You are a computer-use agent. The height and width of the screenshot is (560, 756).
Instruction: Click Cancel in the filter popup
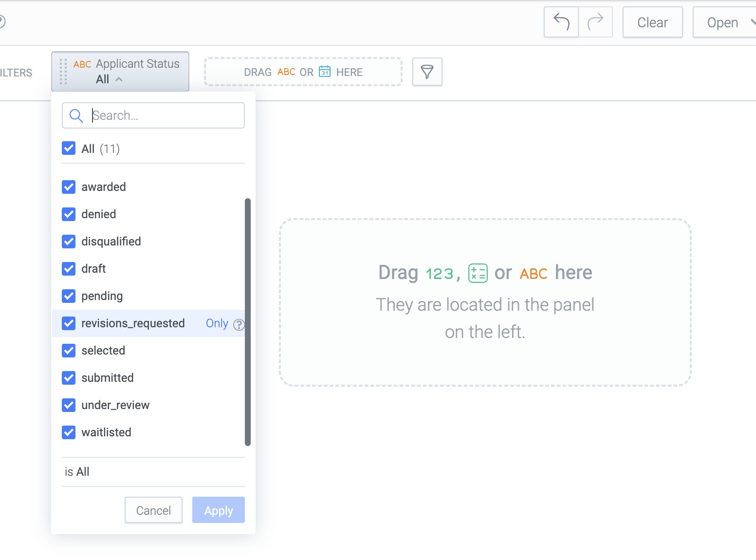click(153, 510)
